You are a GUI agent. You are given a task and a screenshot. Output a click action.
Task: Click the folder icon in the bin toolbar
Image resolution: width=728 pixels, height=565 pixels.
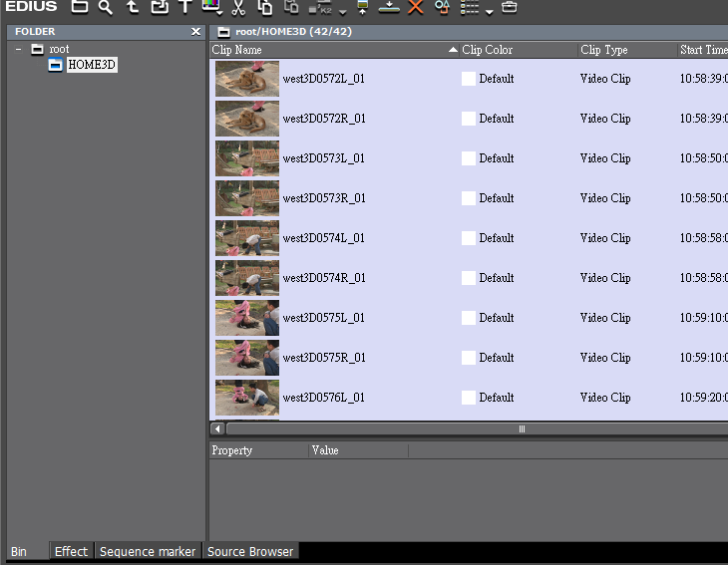pos(80,7)
